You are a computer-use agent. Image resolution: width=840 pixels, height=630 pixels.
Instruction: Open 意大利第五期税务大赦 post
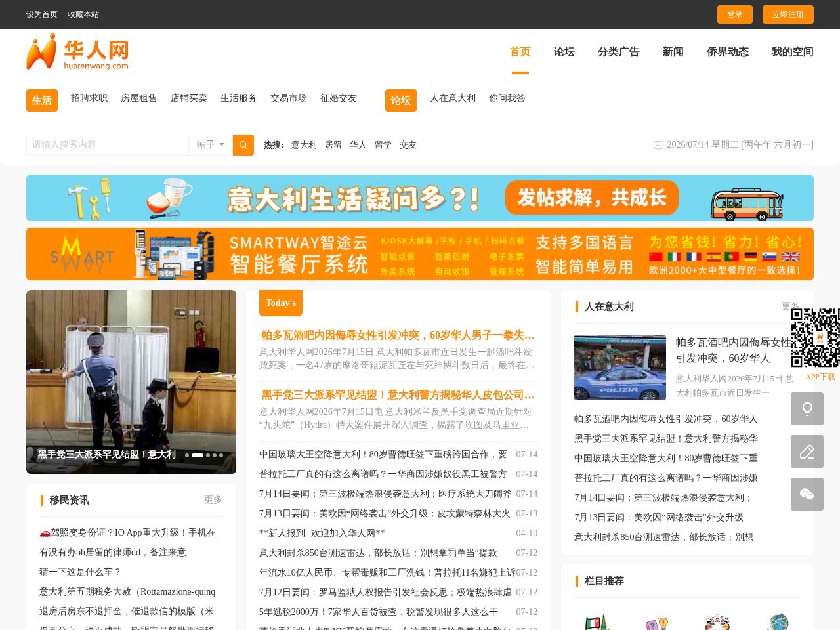(127, 591)
